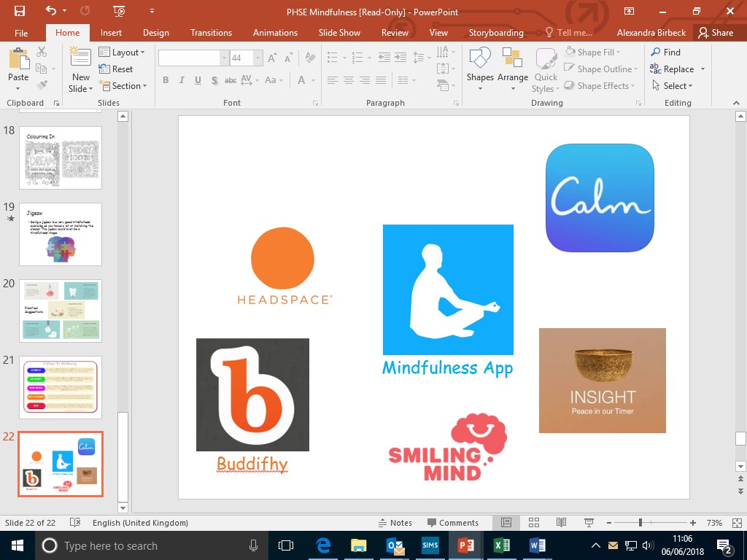Click the Reset slide button

pos(116,69)
